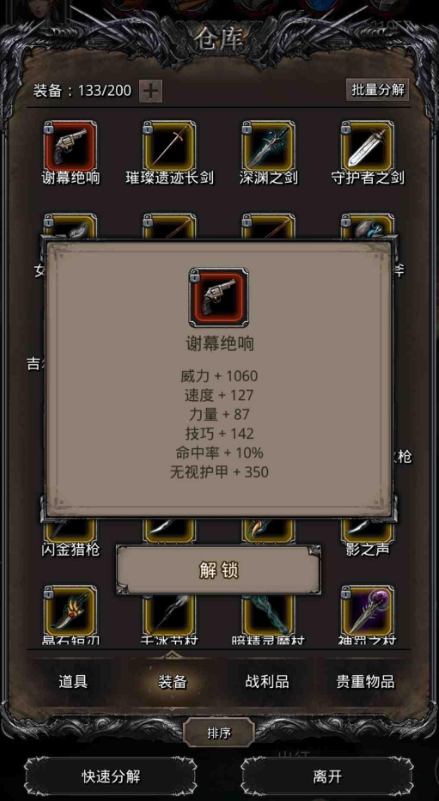Select the 守护者之剑 sword icon
This screenshot has width=439, height=801.
coord(368,147)
